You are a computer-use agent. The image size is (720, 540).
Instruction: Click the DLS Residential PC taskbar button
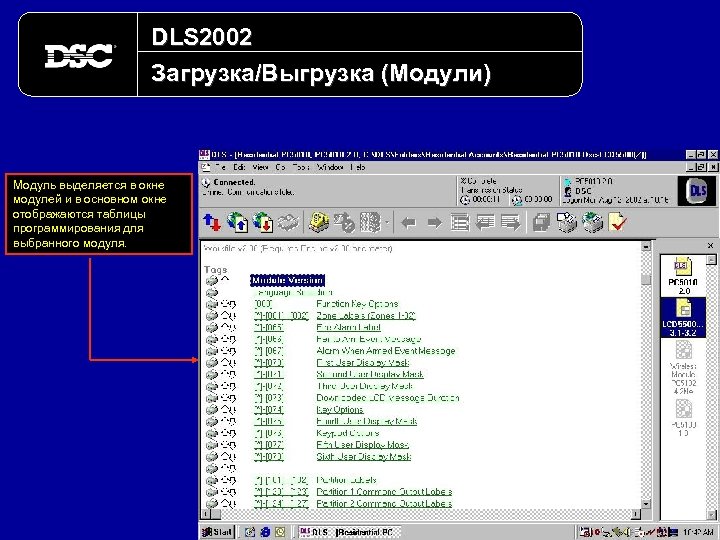click(x=349, y=532)
